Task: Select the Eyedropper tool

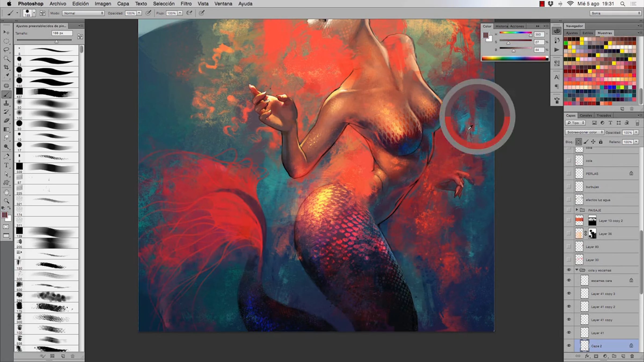Action: [x=6, y=76]
